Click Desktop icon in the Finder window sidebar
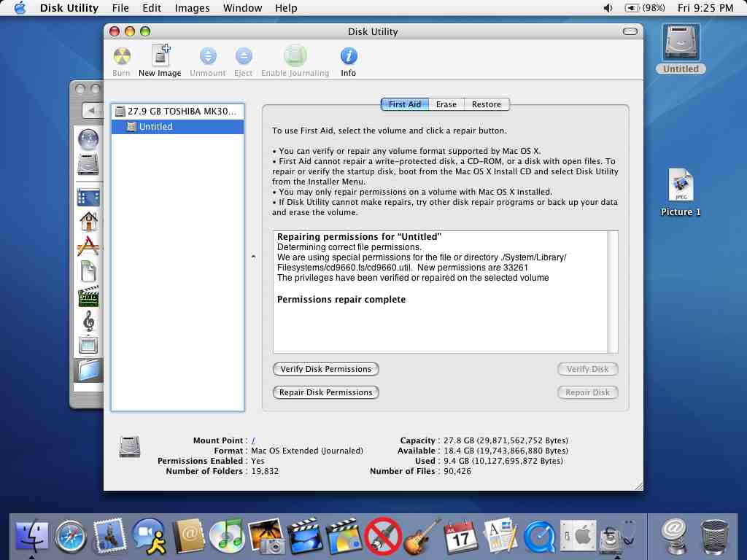747x560 pixels. pyautogui.click(x=88, y=197)
